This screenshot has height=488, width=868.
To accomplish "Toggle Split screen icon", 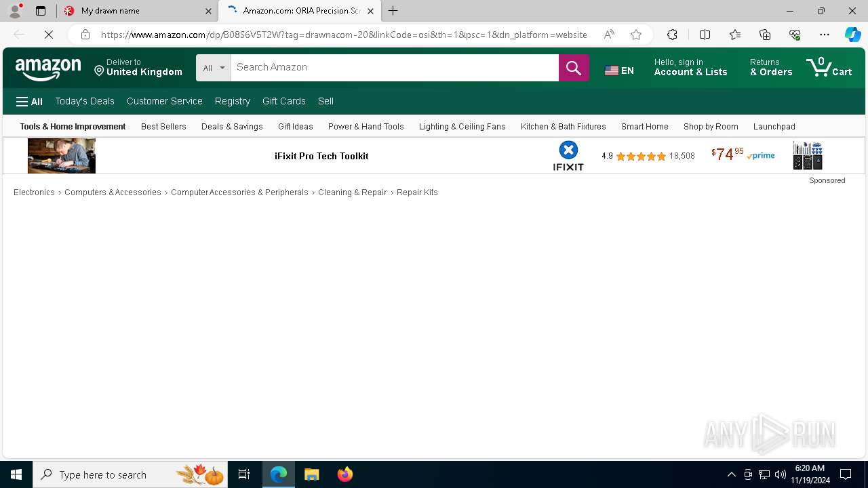I will pyautogui.click(x=705, y=35).
